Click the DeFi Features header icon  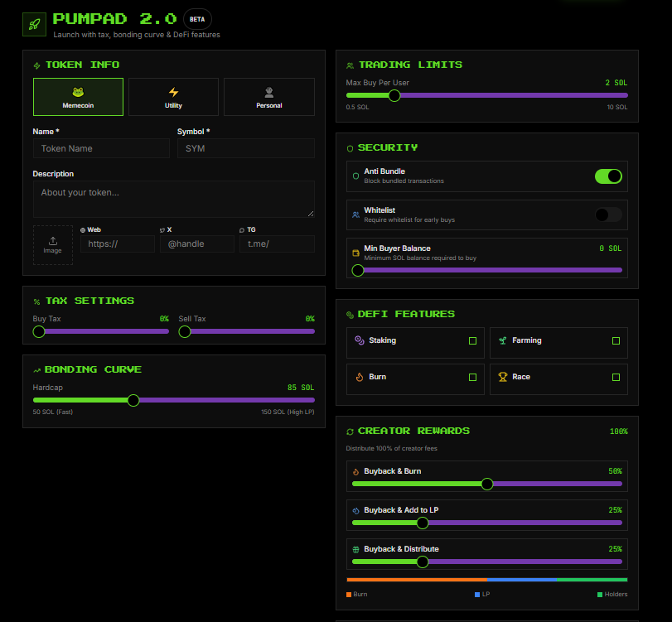351,315
